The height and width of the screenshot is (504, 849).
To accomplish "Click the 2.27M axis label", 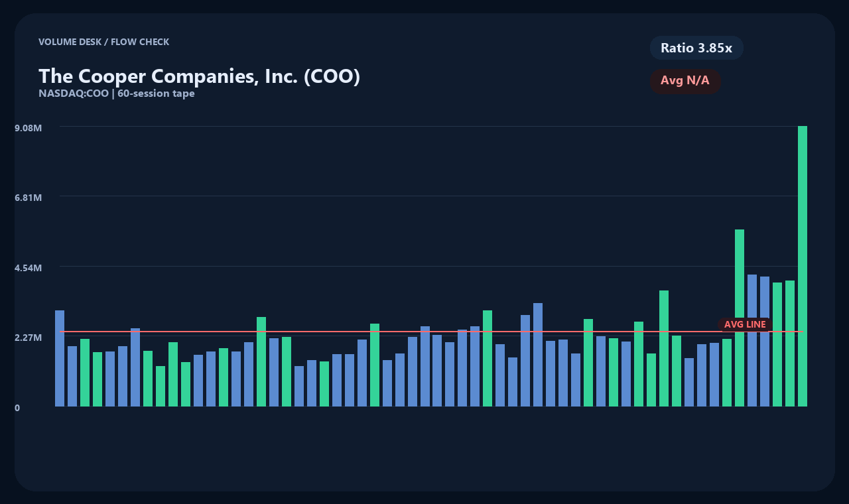I will 29,338.
